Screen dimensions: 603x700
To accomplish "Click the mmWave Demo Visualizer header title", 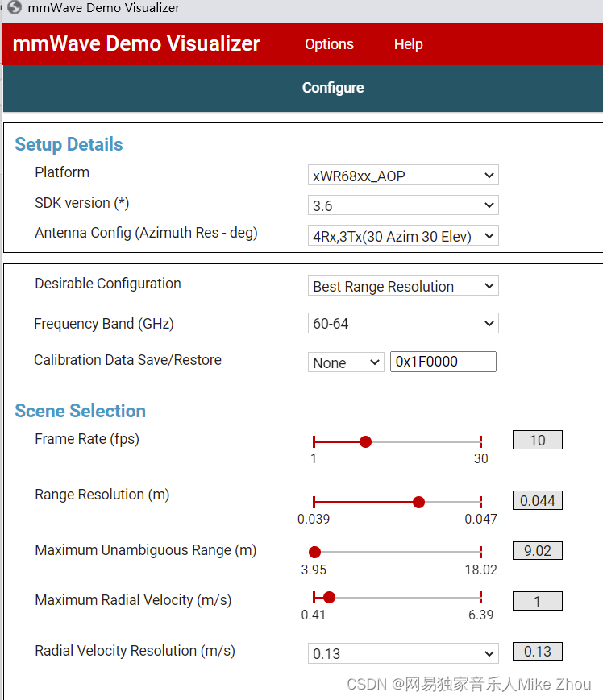I will 136,43.
